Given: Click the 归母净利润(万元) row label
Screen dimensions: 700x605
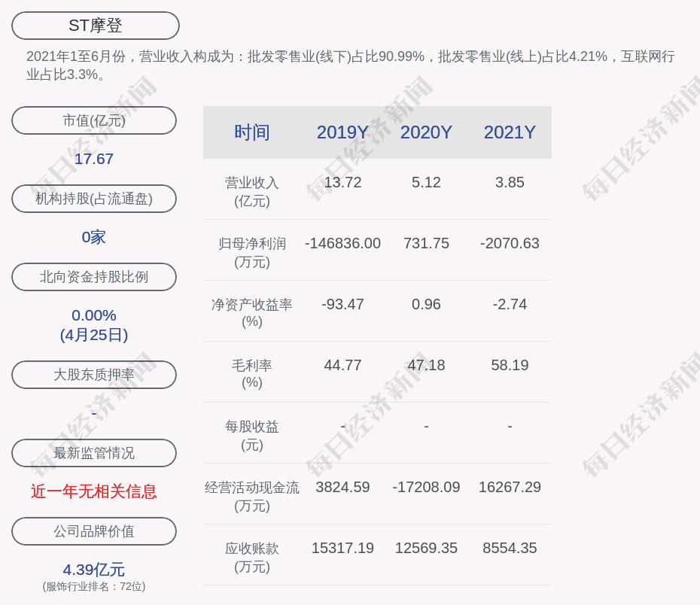Looking at the screenshot, I should point(252,253).
